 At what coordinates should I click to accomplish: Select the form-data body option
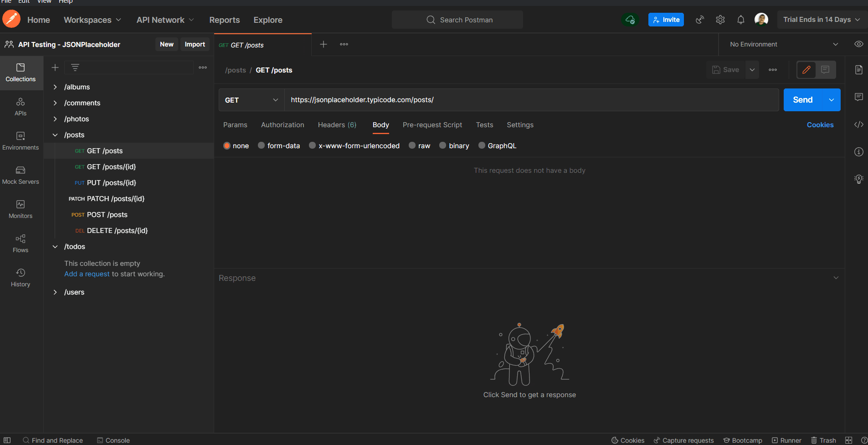pyautogui.click(x=262, y=145)
